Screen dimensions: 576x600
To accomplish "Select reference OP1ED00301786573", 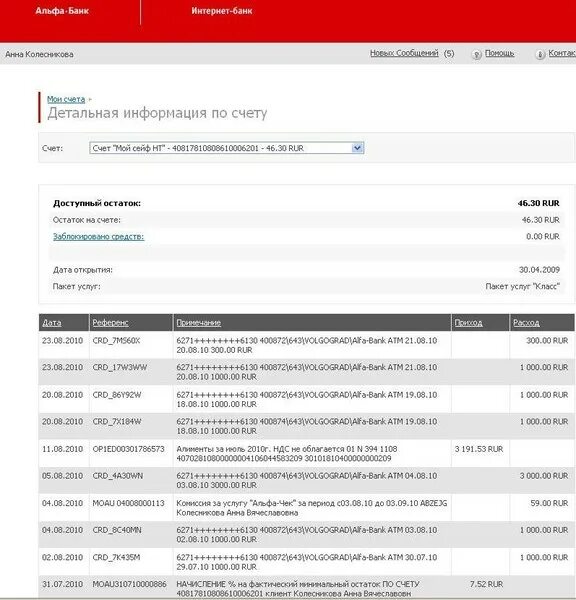I will (x=129, y=449).
